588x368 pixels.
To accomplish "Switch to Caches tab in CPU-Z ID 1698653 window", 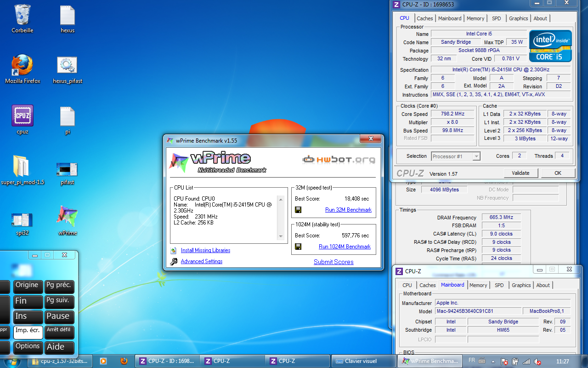I will point(425,18).
